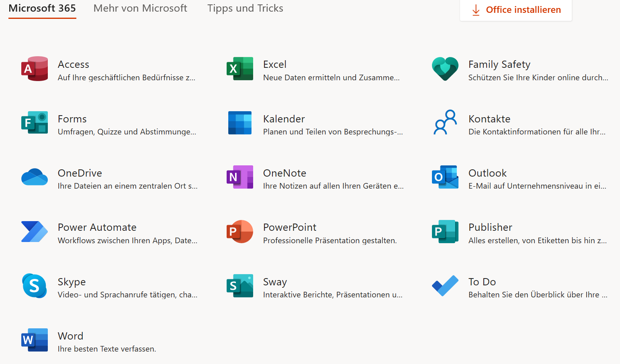The height and width of the screenshot is (364, 620).
Task: Click description 'Ihre Dateien an einem zentralen Ort s...'
Action: pyautogui.click(x=128, y=186)
